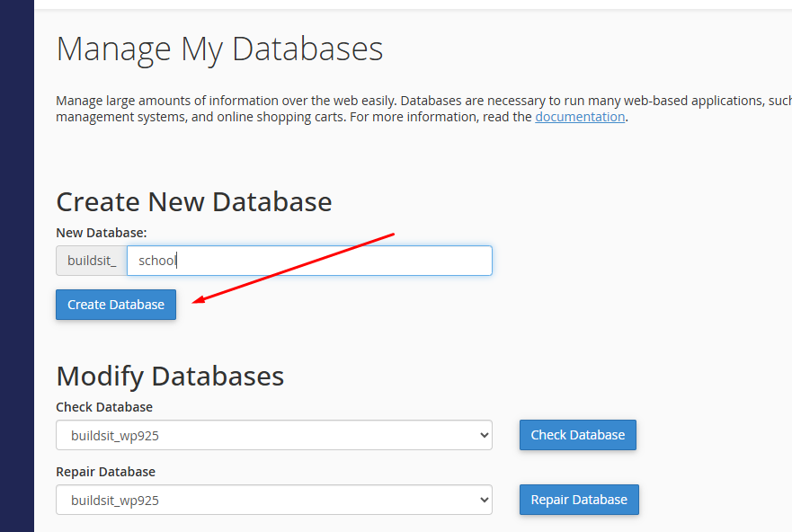Viewport: 792px width, 532px height.
Task: Select the Manage My Databases heading
Action: tap(219, 50)
